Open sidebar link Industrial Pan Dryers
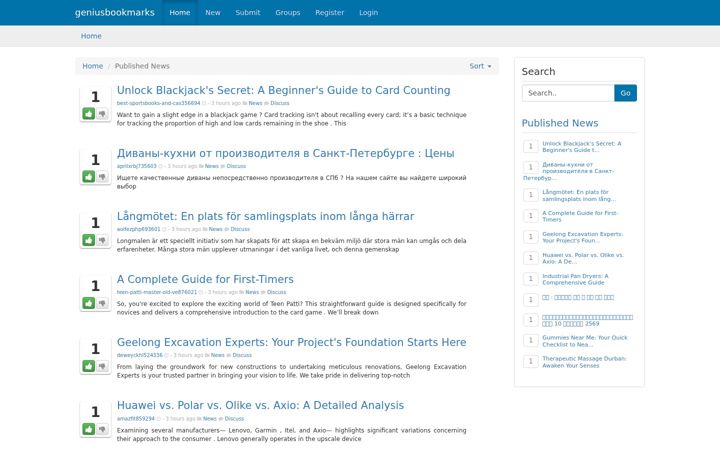This screenshot has height=450, width=720. 575,279
